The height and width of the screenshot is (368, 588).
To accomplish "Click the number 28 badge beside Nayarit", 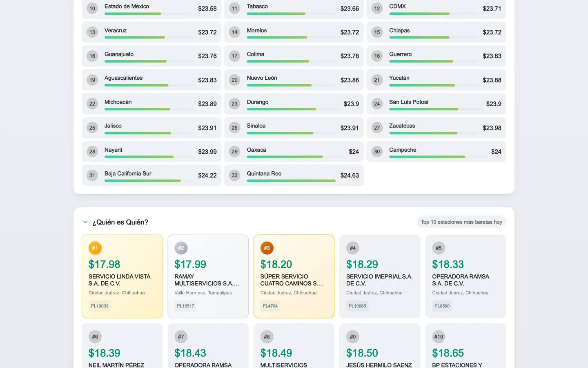I will [92, 152].
